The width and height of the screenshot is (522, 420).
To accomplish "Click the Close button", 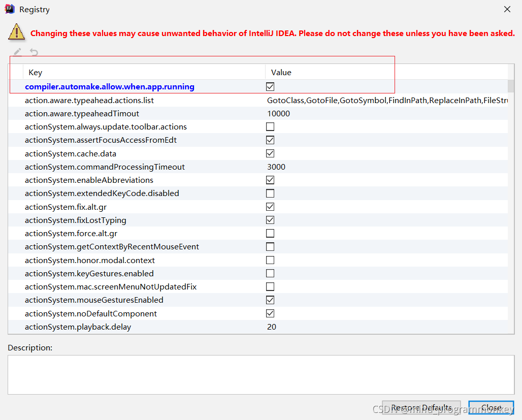I will 491,408.
